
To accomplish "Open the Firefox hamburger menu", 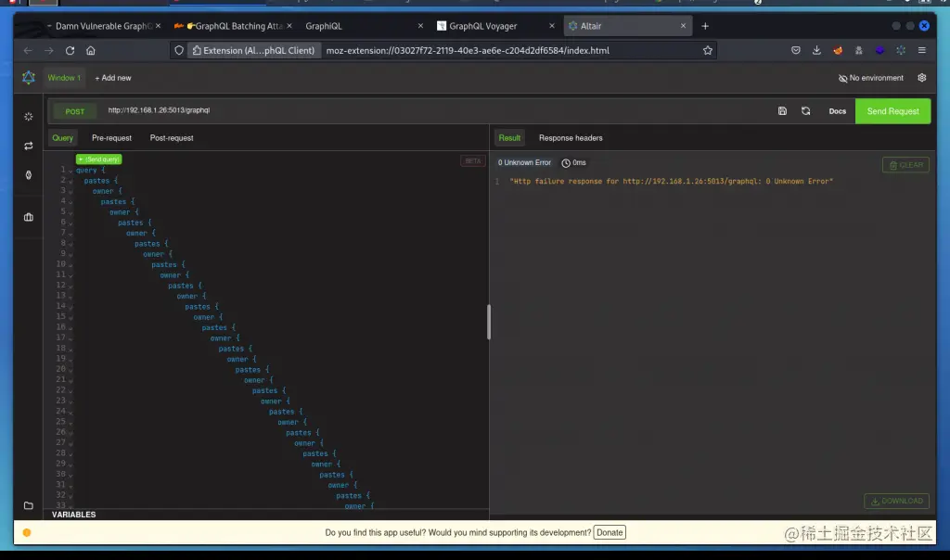I will point(921,51).
